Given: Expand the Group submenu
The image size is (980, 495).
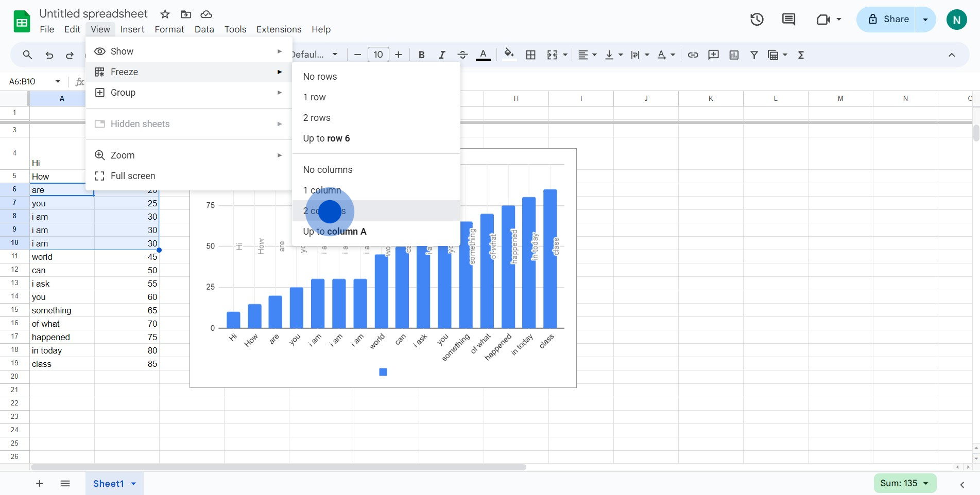Looking at the screenshot, I should [189, 93].
